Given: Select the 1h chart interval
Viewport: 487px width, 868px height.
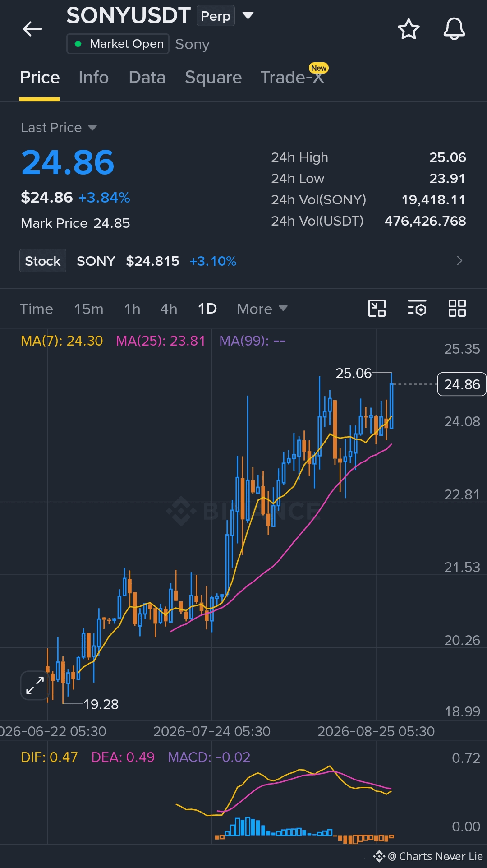Looking at the screenshot, I should [132, 309].
